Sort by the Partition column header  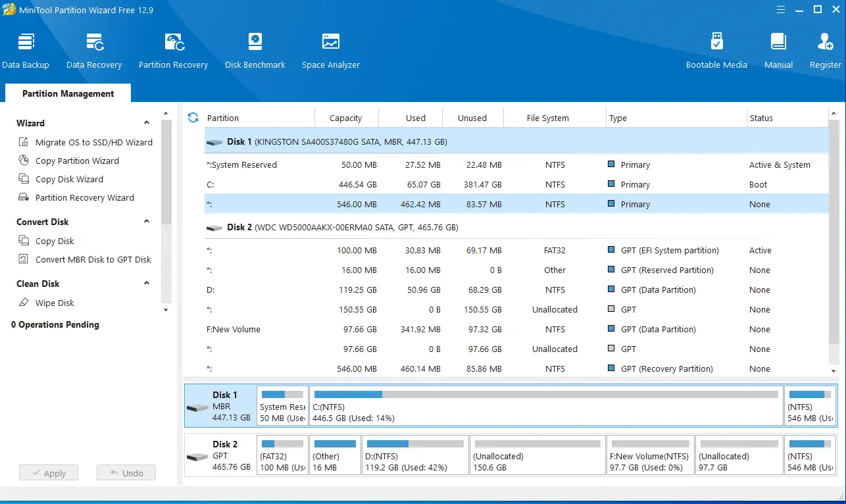click(x=259, y=118)
